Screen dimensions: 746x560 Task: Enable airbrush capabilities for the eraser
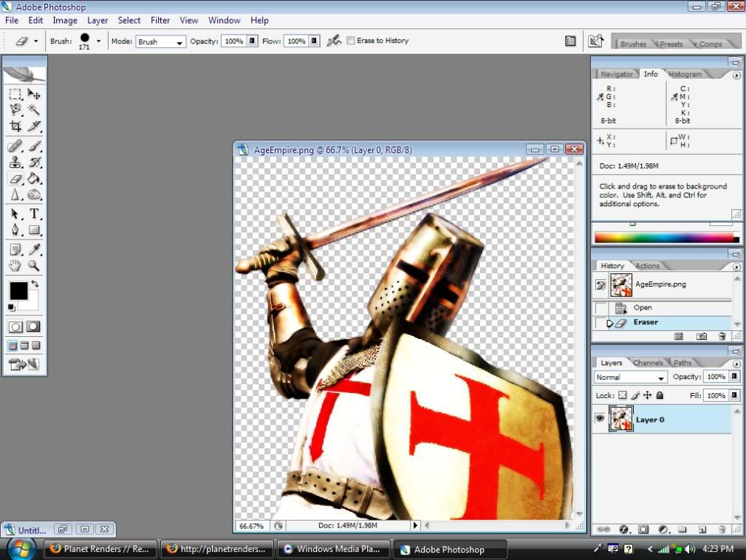[x=334, y=41]
